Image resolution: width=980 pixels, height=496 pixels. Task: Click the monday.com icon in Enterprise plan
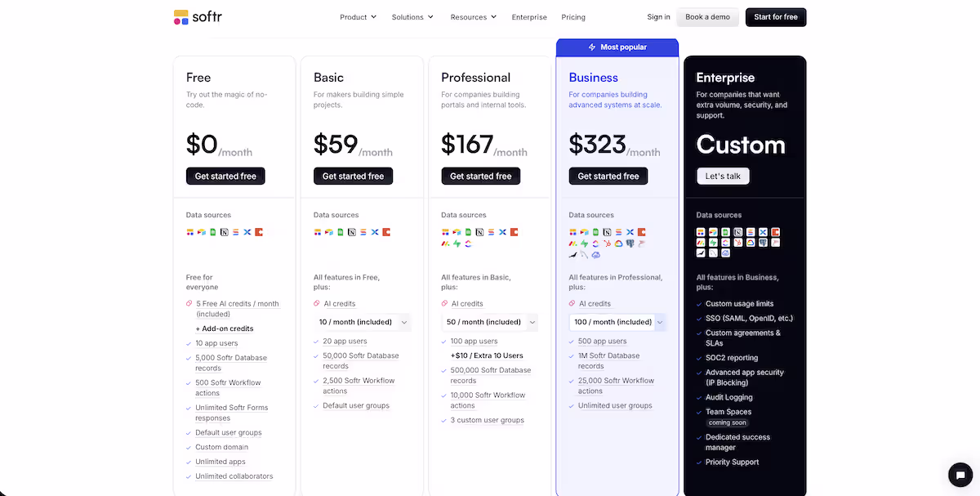pos(701,243)
